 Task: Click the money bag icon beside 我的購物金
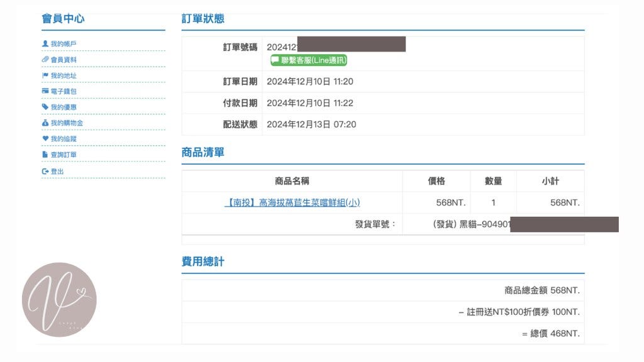[x=45, y=123]
